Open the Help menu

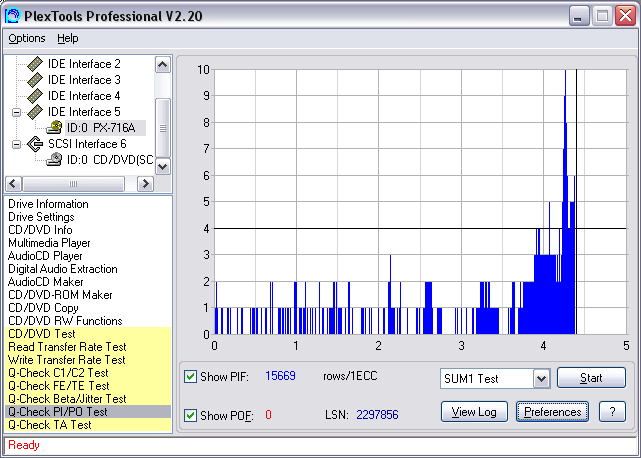tap(67, 38)
